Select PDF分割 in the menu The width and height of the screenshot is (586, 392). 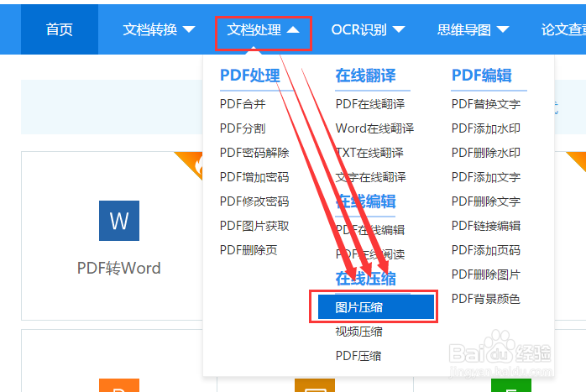[243, 128]
